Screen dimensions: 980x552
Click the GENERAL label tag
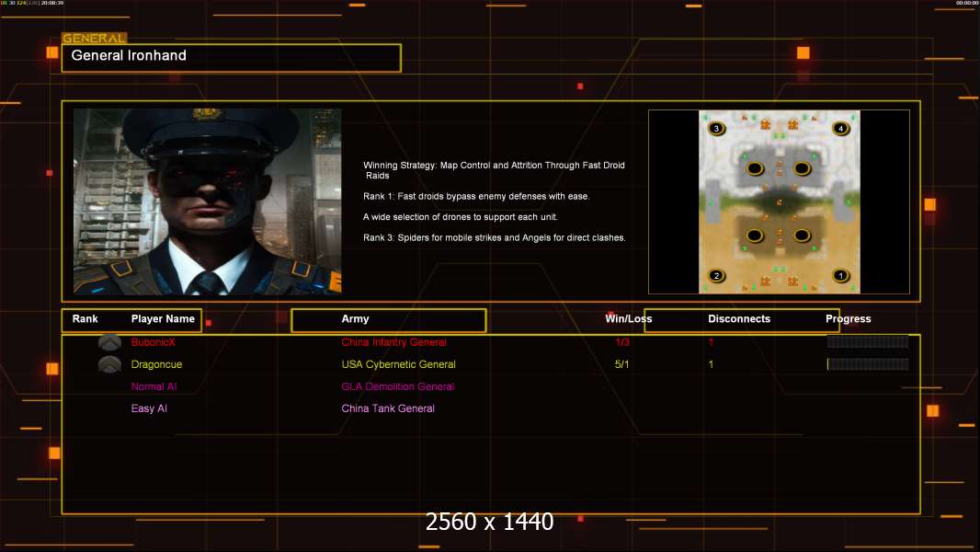95,38
